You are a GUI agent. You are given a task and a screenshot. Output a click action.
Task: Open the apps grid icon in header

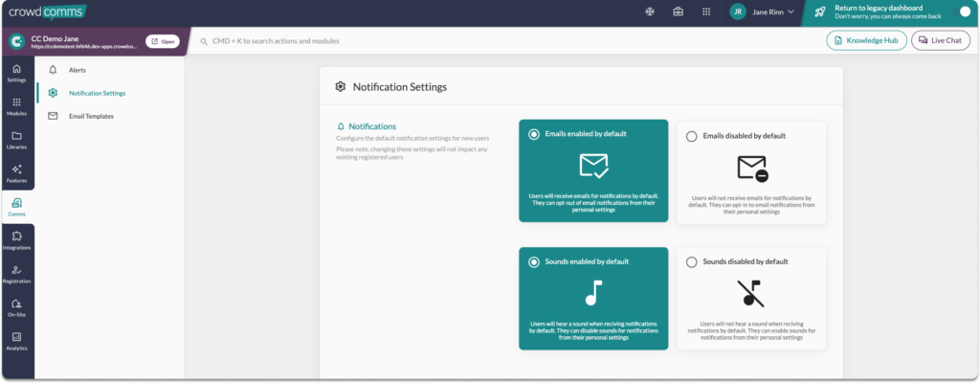click(706, 12)
